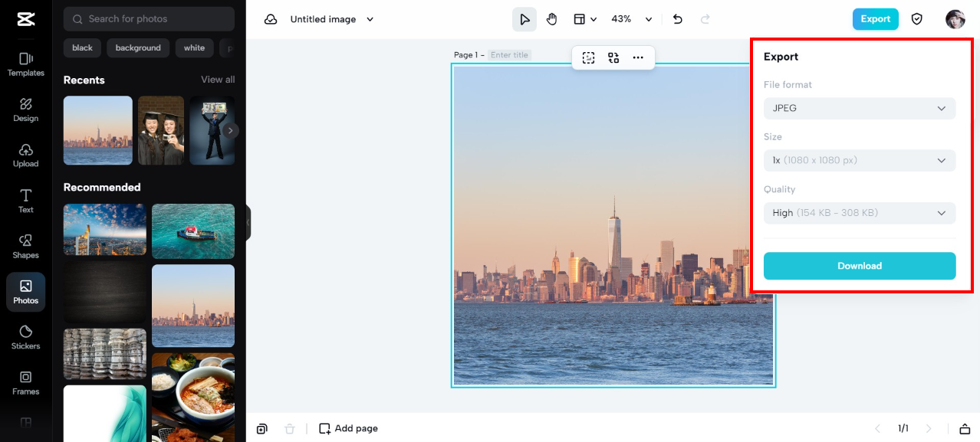
Task: Activate the Select pointer tool
Action: [x=525, y=19]
